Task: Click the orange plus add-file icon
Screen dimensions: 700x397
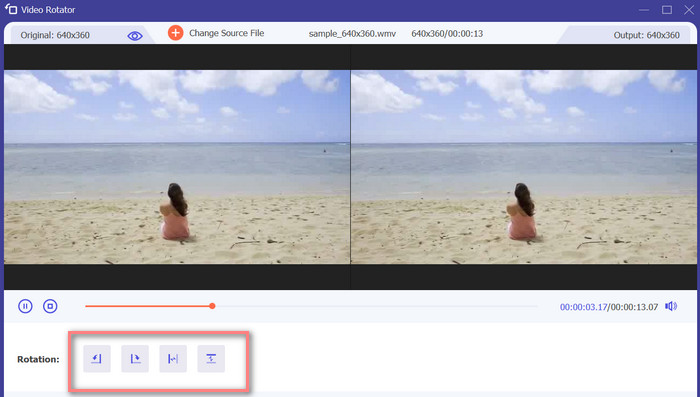Action: click(x=175, y=33)
